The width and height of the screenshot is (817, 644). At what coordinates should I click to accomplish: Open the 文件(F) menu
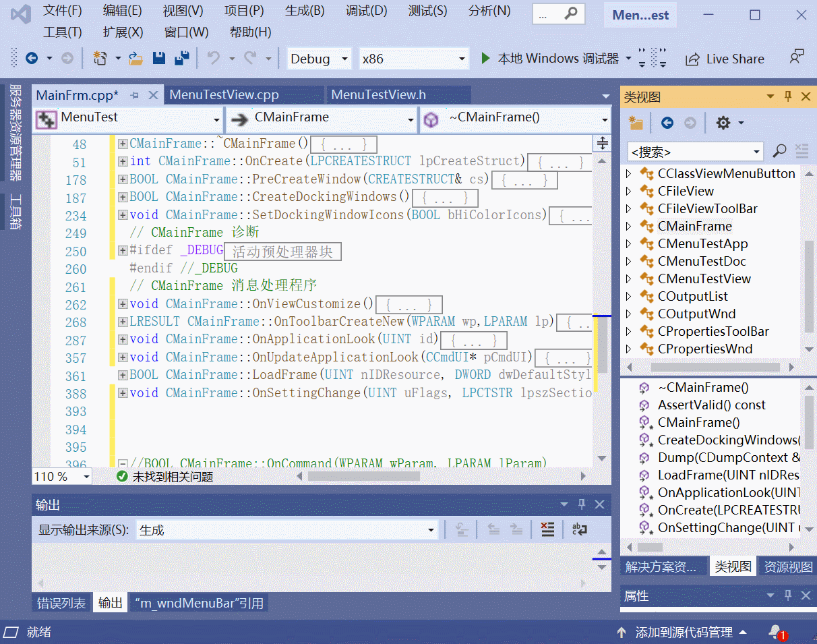click(x=63, y=11)
